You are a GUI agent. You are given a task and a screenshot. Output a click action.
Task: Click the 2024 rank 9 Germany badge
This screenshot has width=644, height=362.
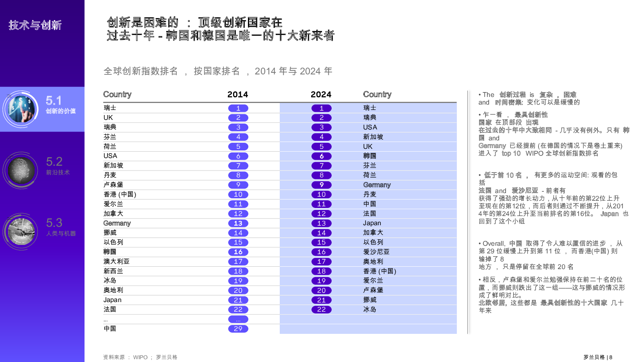coord(322,185)
